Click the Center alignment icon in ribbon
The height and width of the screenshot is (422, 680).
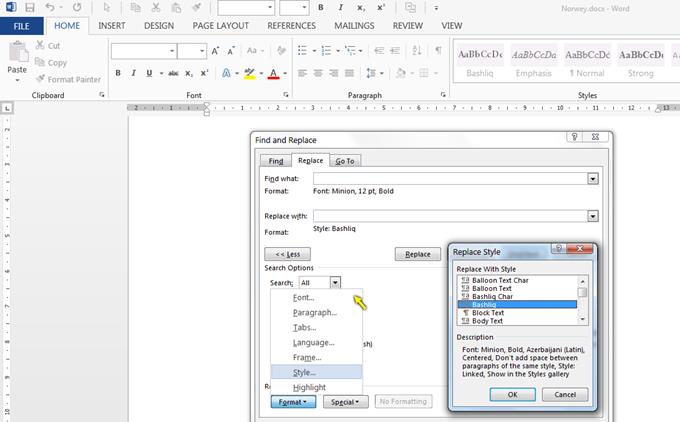click(x=319, y=73)
